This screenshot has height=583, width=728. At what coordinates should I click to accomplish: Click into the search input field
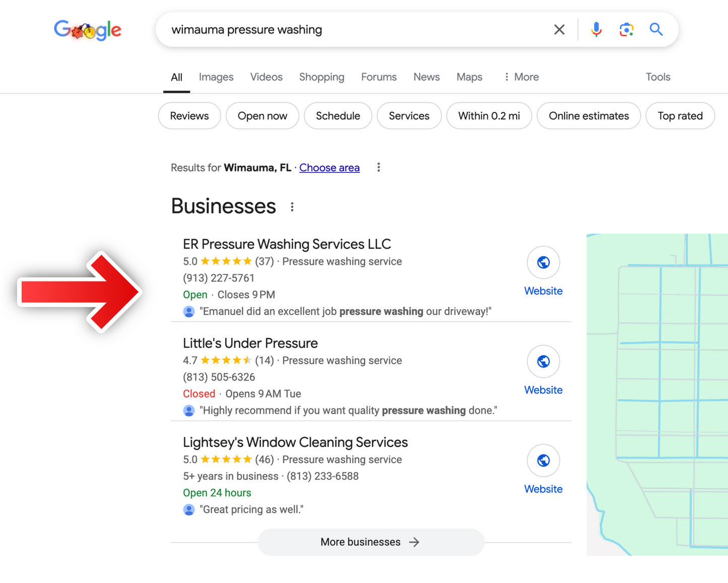[x=353, y=30]
